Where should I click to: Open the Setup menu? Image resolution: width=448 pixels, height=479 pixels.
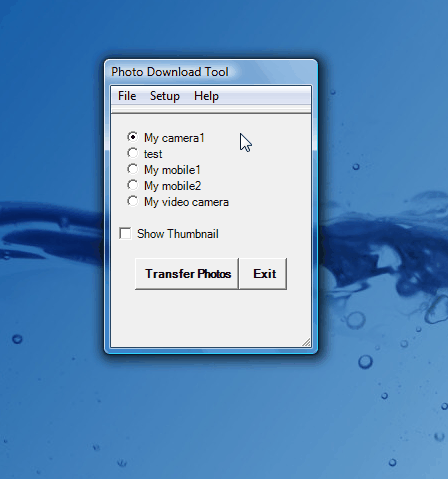coord(165,96)
